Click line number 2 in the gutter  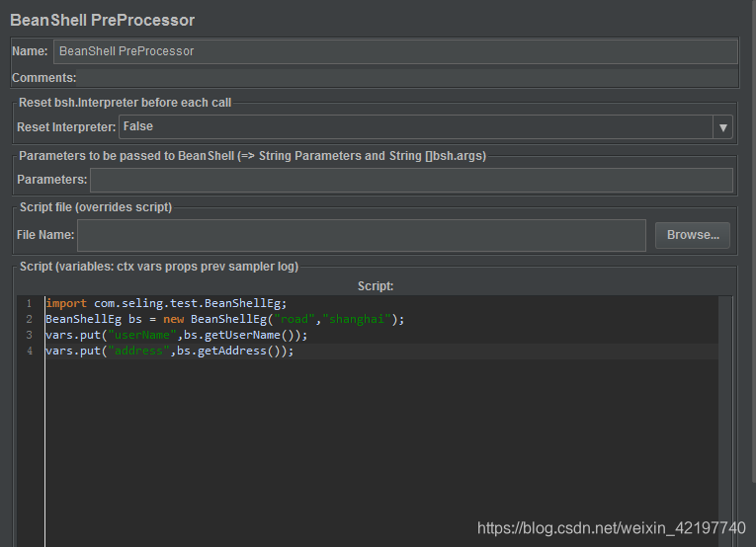click(29, 319)
